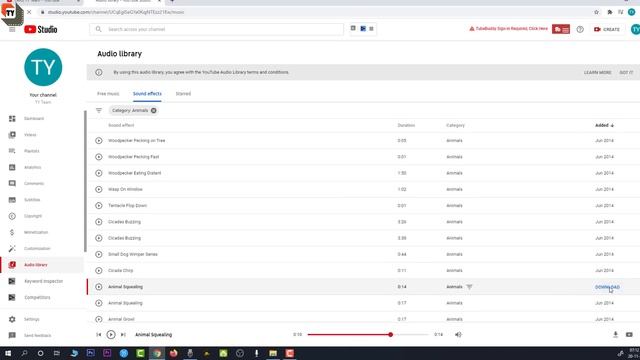The width and height of the screenshot is (640, 360).
Task: Click TubeBuddy Sign-in Required link
Action: [x=508, y=29]
